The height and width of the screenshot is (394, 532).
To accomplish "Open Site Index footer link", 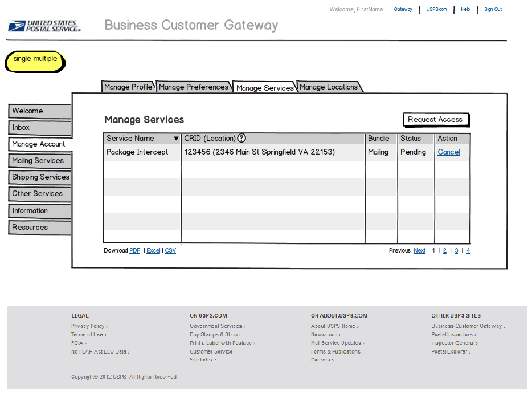I will point(203,360).
